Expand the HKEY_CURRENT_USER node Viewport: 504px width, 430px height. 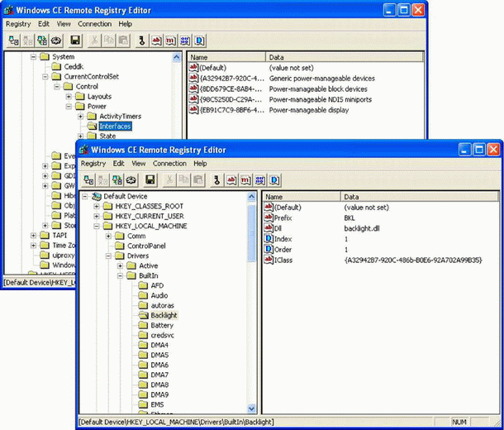tap(97, 216)
